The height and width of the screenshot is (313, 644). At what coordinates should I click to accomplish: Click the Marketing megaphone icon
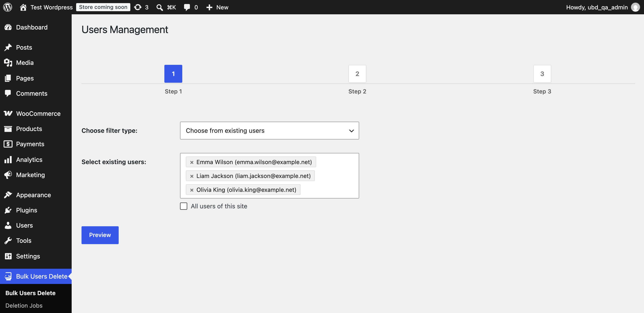[x=8, y=175]
